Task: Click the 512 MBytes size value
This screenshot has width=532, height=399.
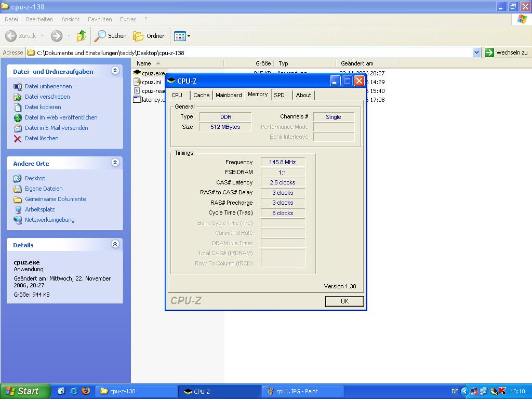Action: (225, 127)
